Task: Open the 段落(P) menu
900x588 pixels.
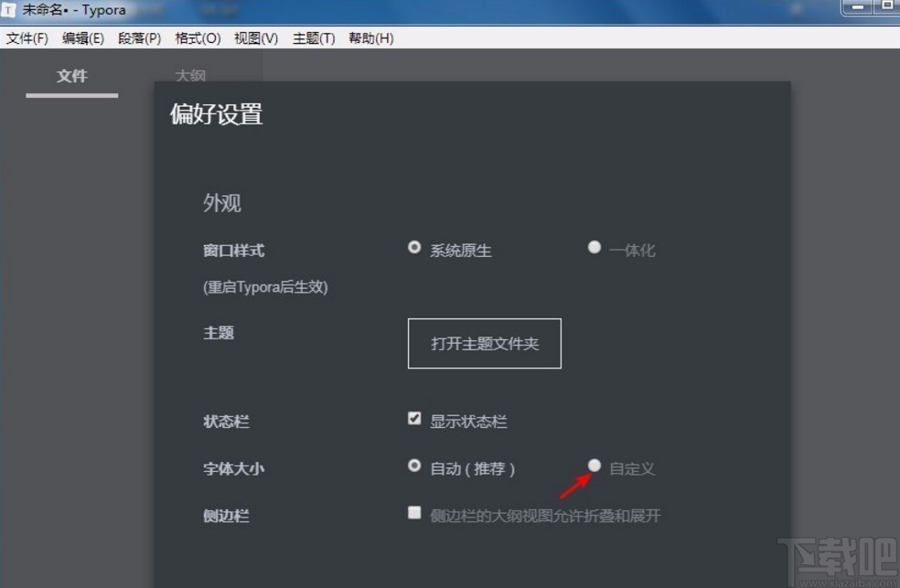Action: point(139,37)
